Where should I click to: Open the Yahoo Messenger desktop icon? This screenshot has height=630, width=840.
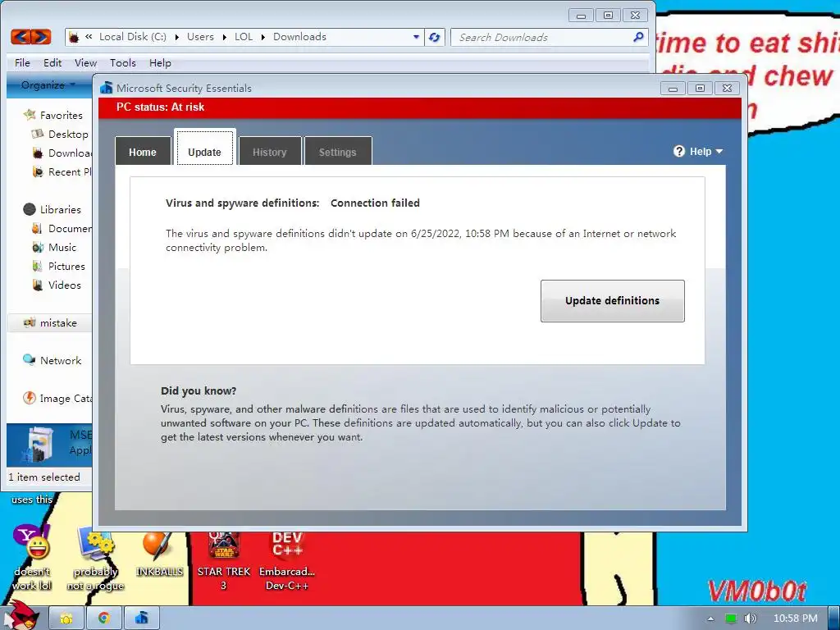[31, 558]
